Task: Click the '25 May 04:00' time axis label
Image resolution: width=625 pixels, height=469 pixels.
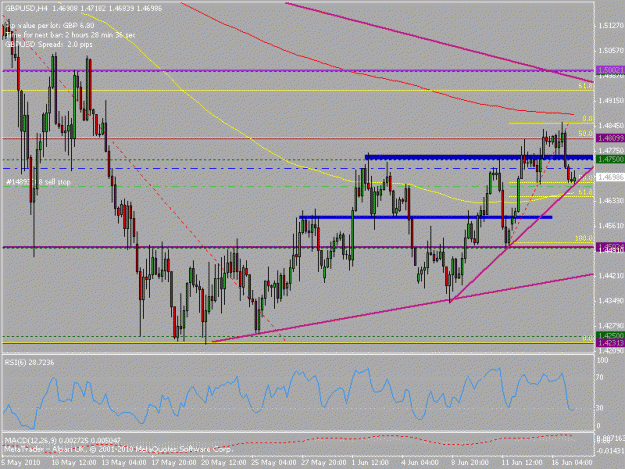Action: [274, 463]
